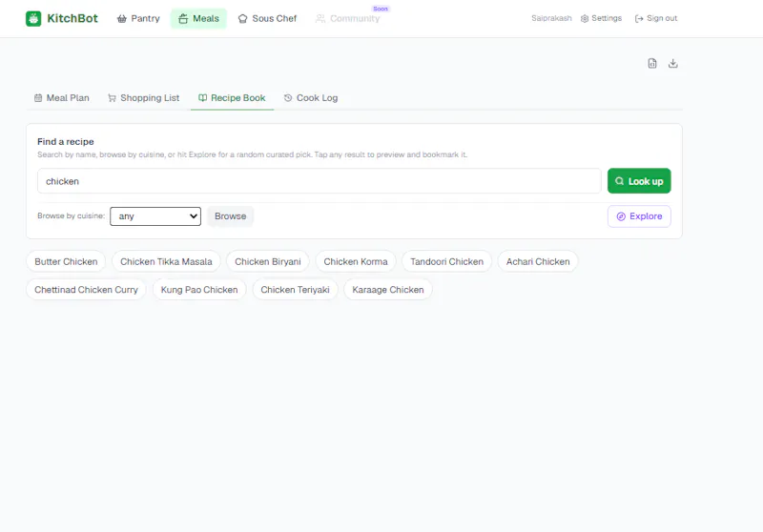Select the Karaage Chicken result
The image size is (763, 532).
388,290
